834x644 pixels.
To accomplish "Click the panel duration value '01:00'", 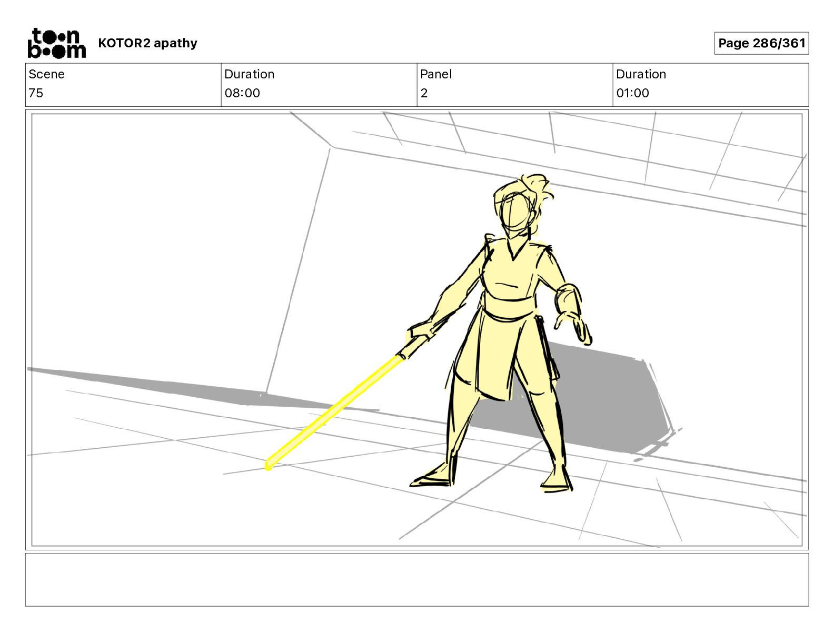I will click(632, 93).
